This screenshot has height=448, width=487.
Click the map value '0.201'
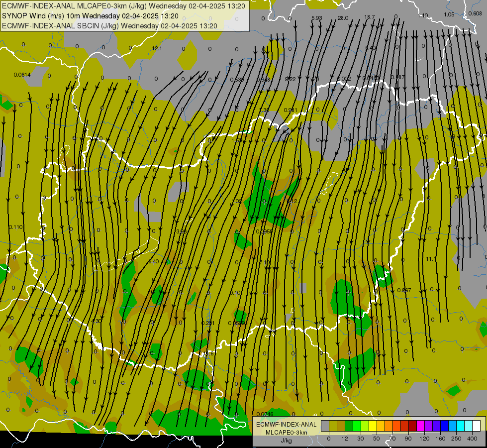tap(208, 324)
